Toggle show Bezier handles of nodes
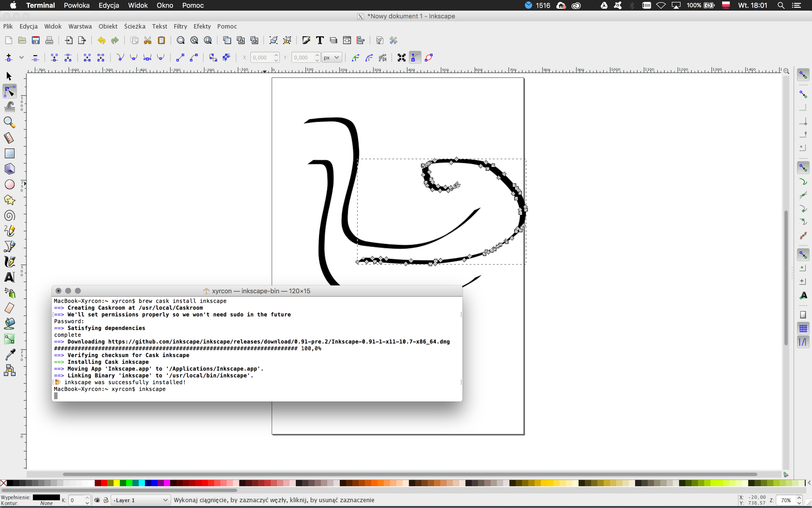Image resolution: width=812 pixels, height=508 pixels. (415, 58)
